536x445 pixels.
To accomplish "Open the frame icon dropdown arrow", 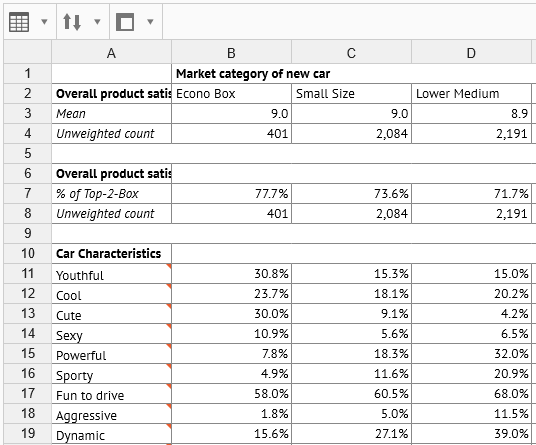I will point(150,22).
